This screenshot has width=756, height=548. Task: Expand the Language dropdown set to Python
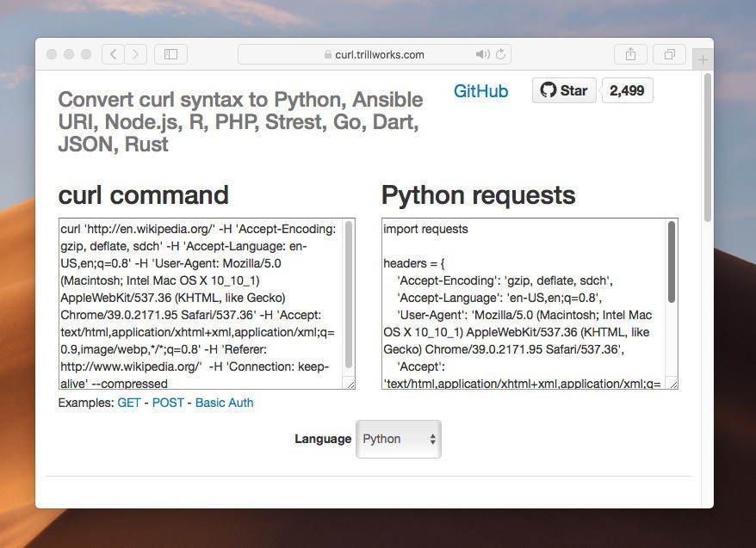(x=399, y=439)
